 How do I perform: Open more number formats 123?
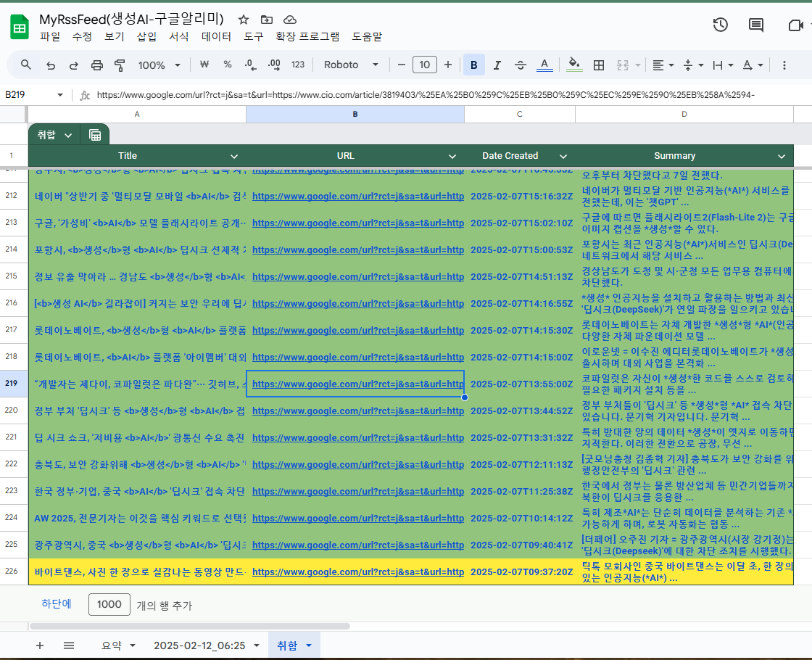point(298,65)
